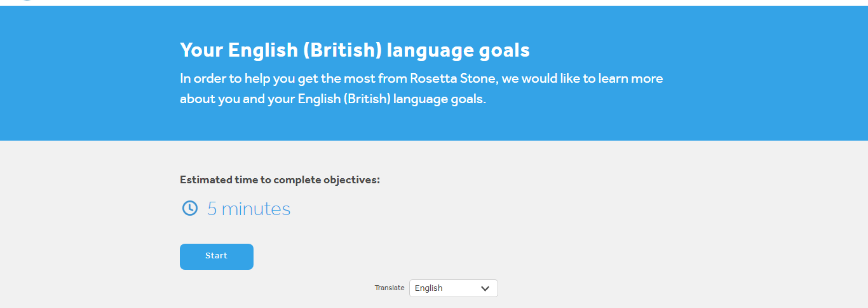This screenshot has height=308, width=868.
Task: Select the English value in Translate combo box
Action: click(x=429, y=288)
